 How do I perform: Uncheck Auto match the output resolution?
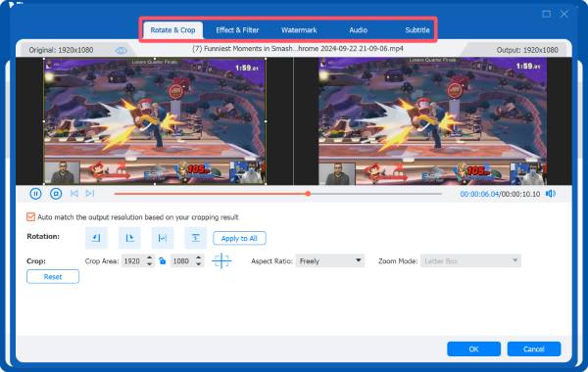[x=30, y=217]
